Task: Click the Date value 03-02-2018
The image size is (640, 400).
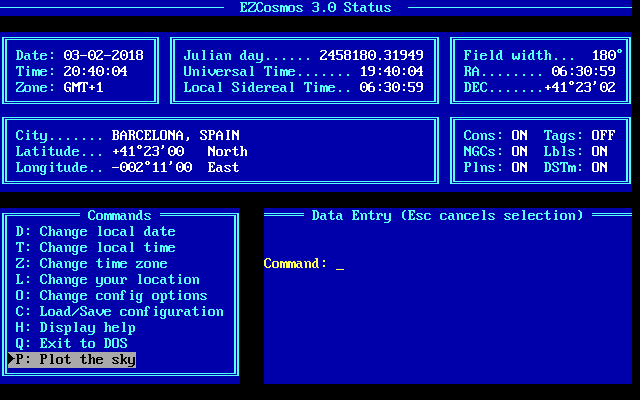Action: tap(103, 56)
